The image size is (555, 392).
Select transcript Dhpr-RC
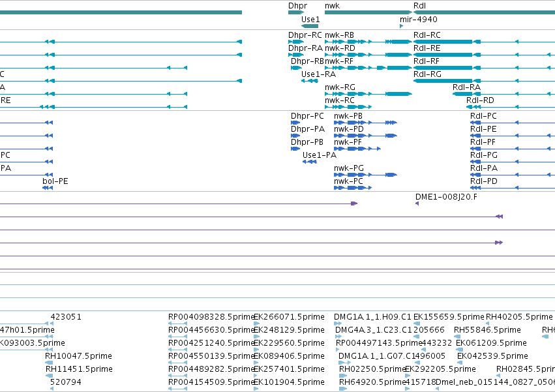click(296, 42)
